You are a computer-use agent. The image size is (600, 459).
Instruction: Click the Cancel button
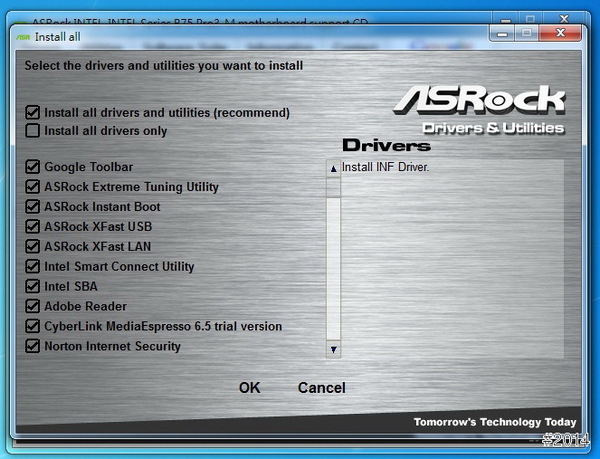[x=321, y=388]
